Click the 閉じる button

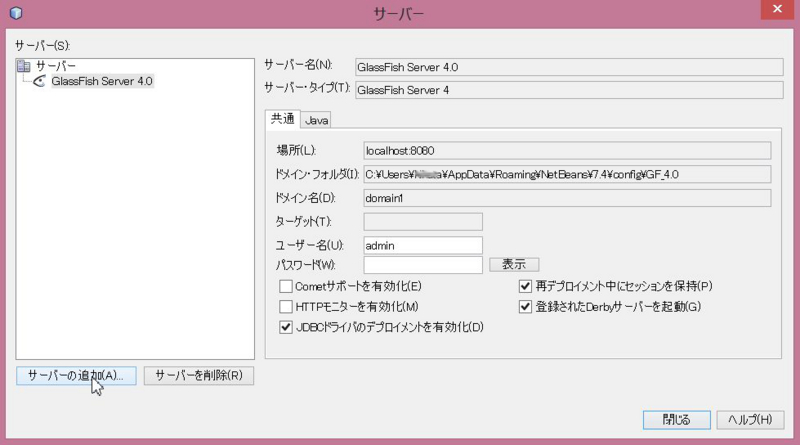(x=677, y=420)
